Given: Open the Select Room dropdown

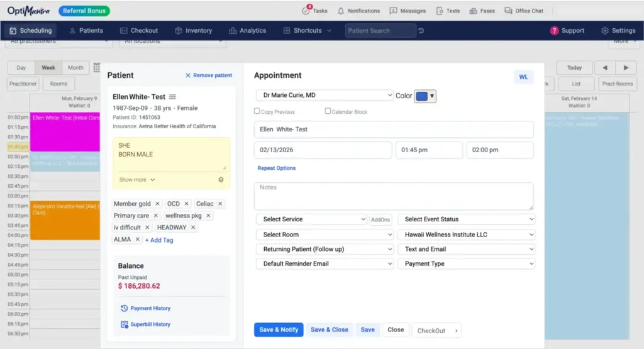Looking at the screenshot, I should click(x=325, y=235).
